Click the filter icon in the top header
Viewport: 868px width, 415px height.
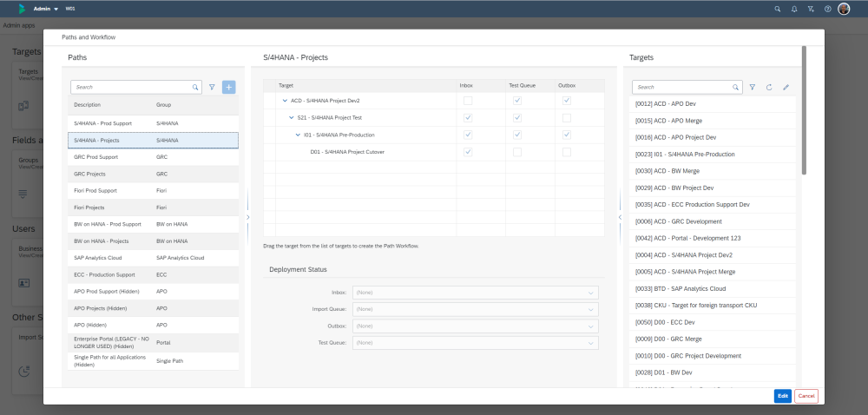[x=811, y=9]
